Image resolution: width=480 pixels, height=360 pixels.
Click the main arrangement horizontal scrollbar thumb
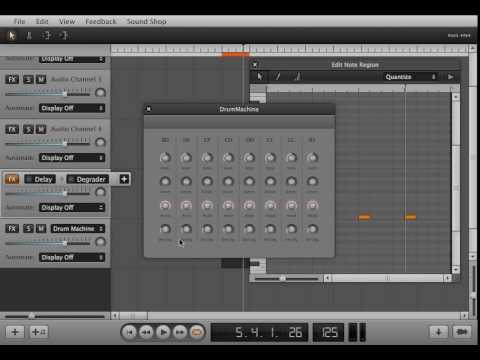pos(133,315)
